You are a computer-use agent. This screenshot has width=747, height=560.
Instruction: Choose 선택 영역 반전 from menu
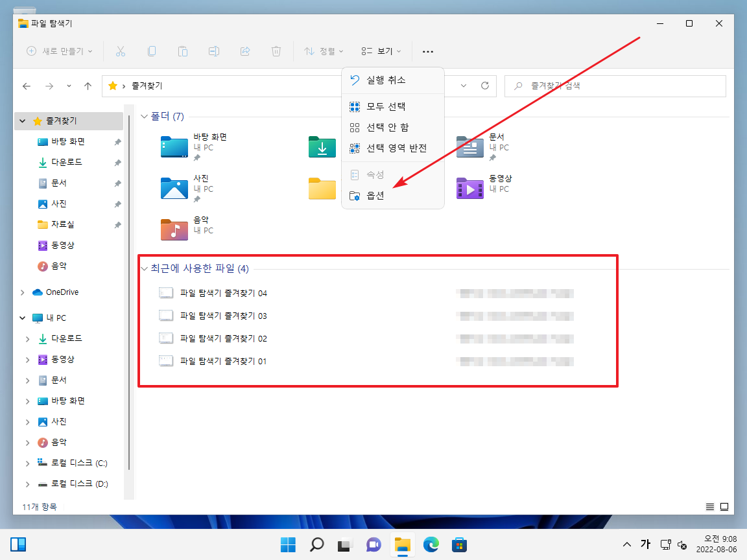click(393, 148)
